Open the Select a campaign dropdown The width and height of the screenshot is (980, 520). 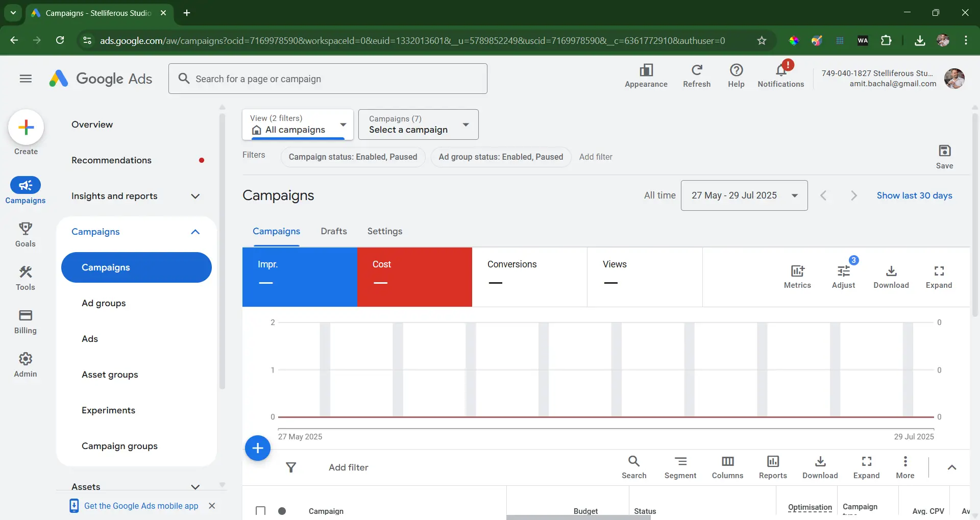pyautogui.click(x=418, y=125)
